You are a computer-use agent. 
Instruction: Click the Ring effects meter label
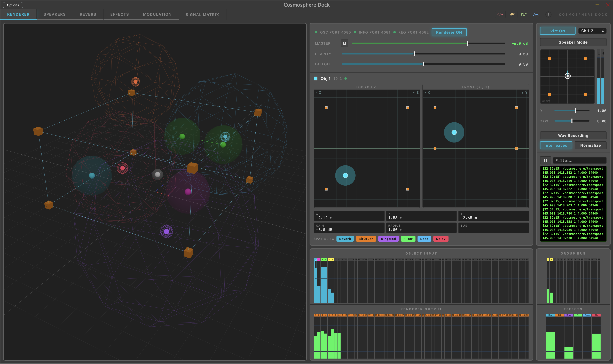(569, 315)
